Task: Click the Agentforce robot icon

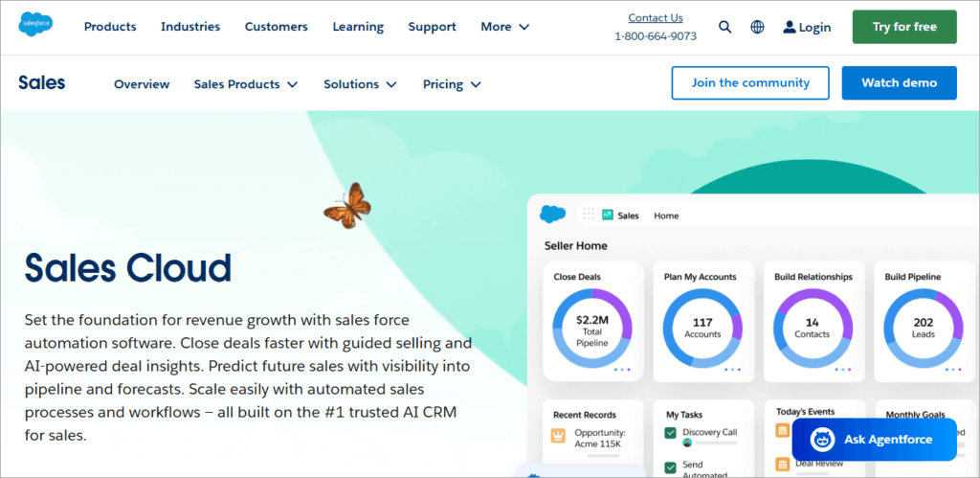Action: (x=822, y=440)
